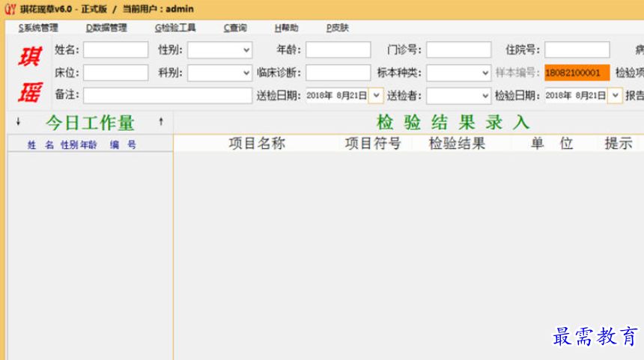
Task: Click the 床位 input field
Action: coord(116,73)
